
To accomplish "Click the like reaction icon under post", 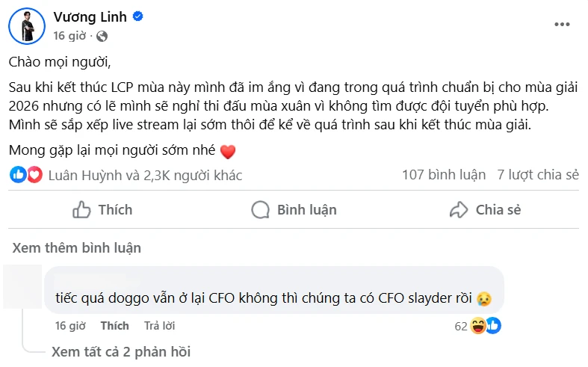I will click(18, 175).
